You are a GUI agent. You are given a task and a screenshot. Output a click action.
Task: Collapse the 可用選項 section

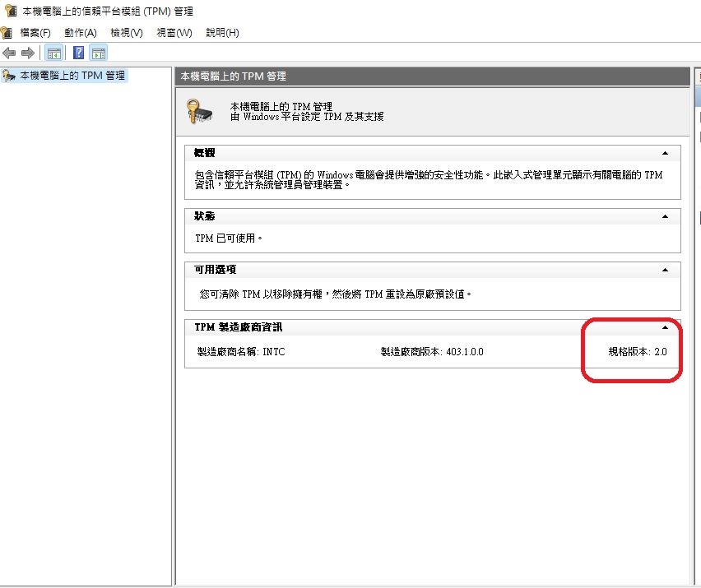tap(666, 270)
